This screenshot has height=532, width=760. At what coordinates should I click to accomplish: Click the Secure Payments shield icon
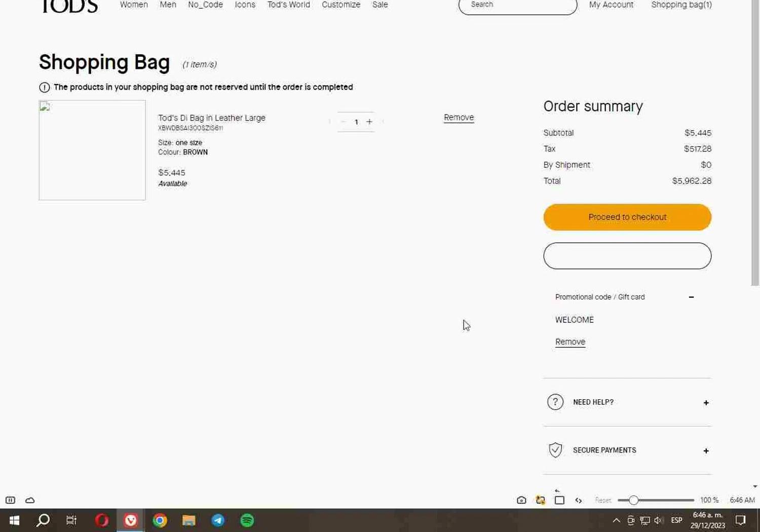coord(555,450)
